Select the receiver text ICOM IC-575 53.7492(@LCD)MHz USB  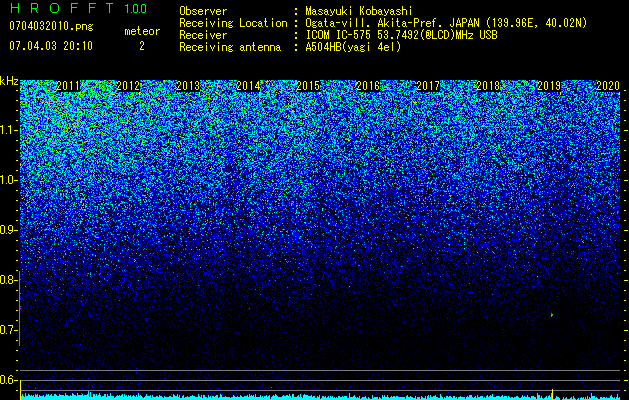point(401,35)
